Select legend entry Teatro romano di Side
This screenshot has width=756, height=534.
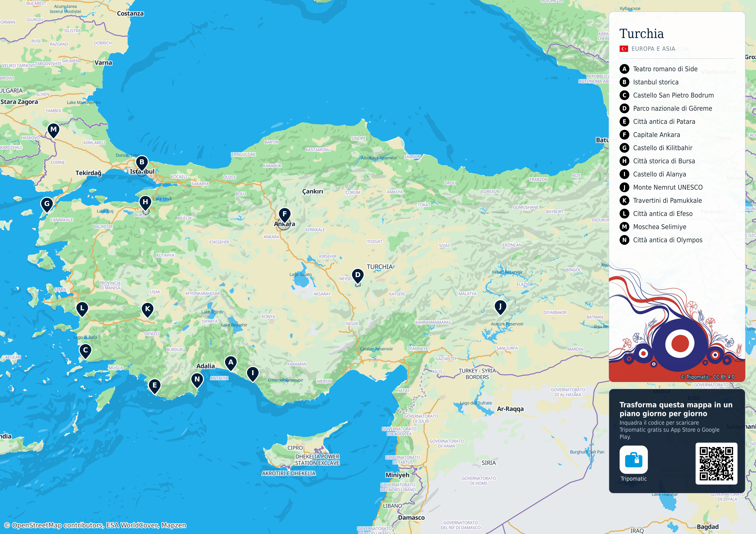pos(659,69)
